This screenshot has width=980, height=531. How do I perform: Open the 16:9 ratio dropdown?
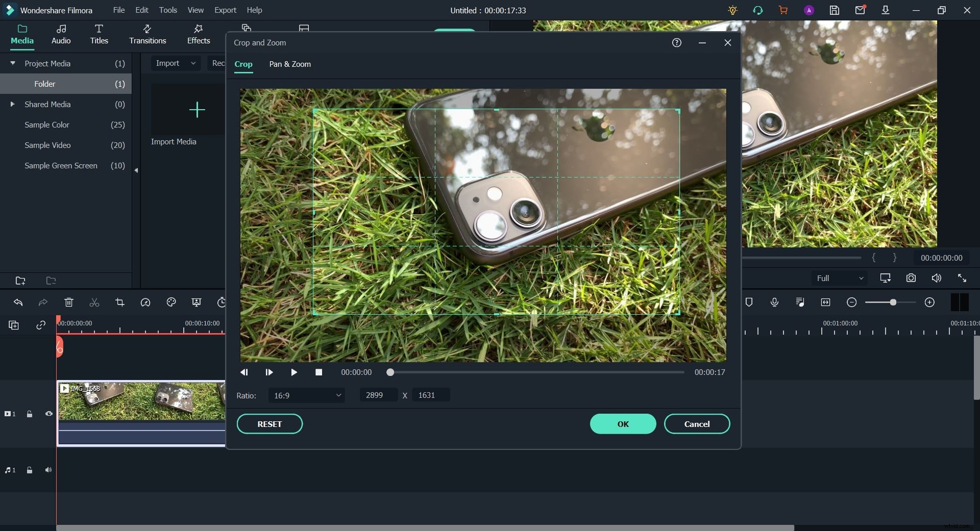tap(306, 395)
